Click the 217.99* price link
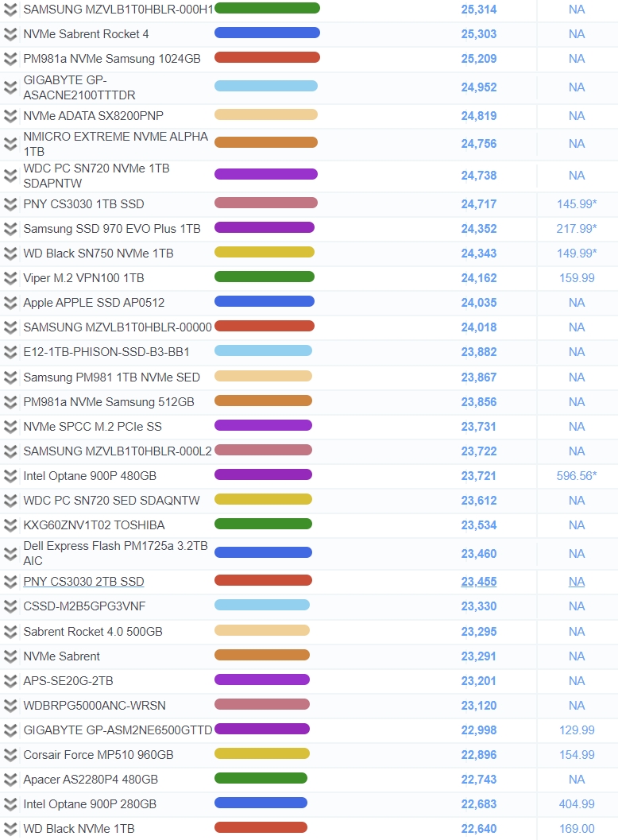 click(x=577, y=229)
